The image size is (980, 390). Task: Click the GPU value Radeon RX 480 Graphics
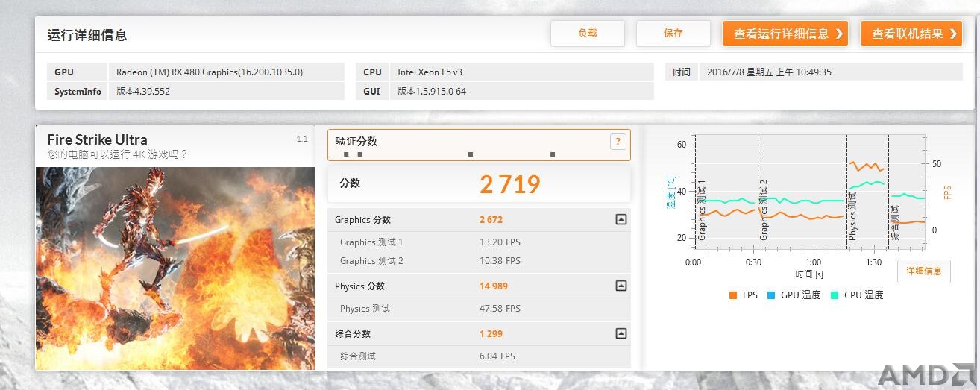pyautogui.click(x=210, y=72)
